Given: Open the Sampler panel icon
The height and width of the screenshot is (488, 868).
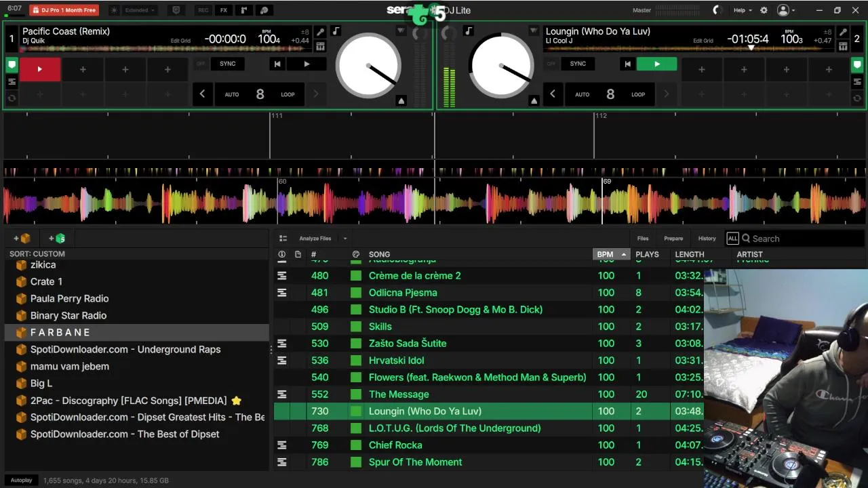Looking at the screenshot, I should tap(244, 10).
